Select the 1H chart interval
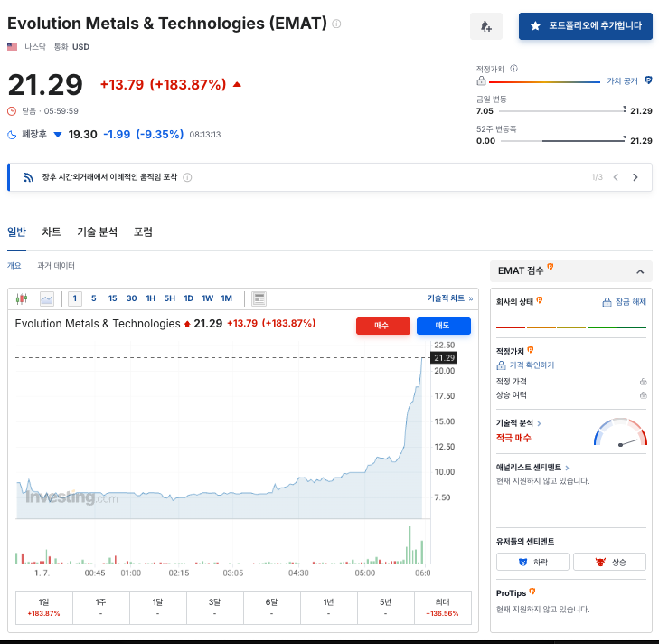Screen dimensions: 659x644 (150, 298)
